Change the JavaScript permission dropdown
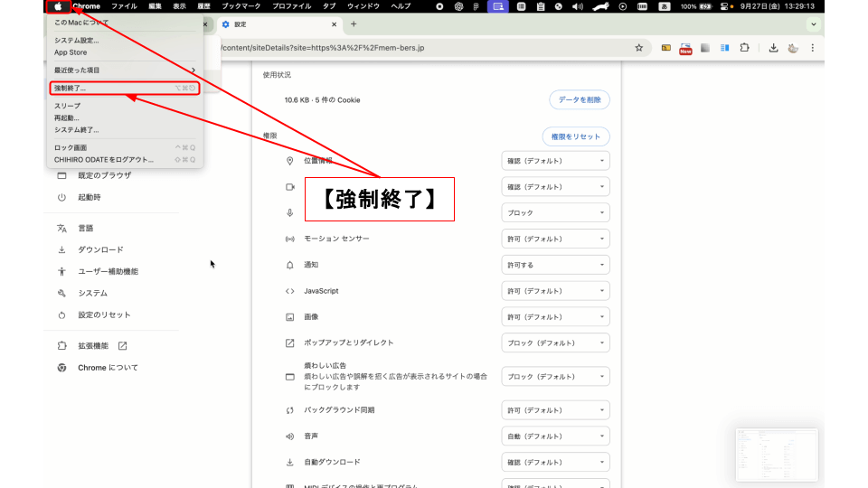 click(x=555, y=291)
